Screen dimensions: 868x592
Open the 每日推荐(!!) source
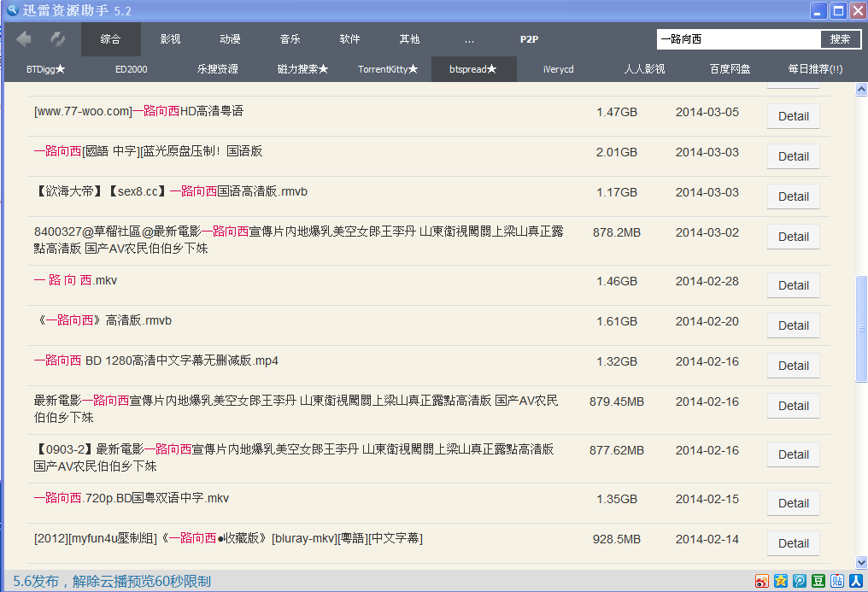[x=815, y=69]
